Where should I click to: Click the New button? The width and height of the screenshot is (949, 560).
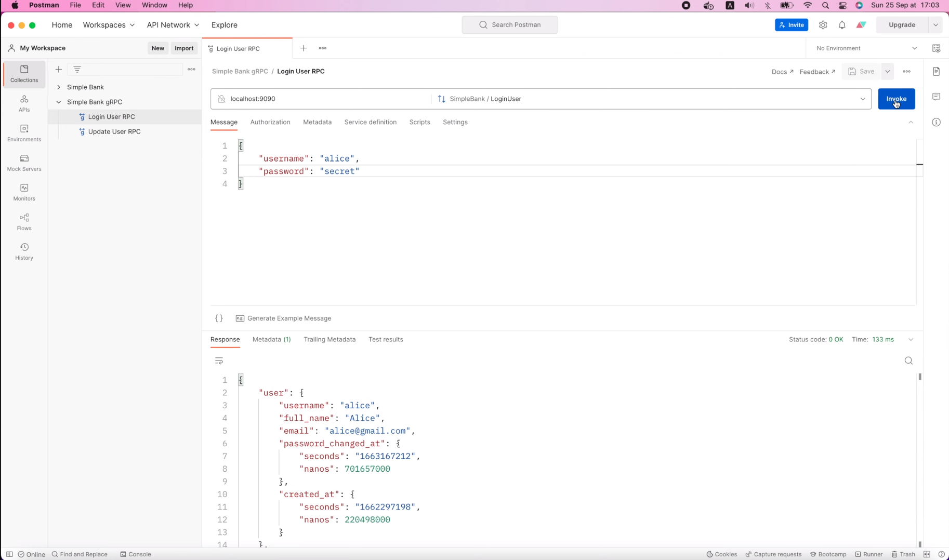[x=157, y=48]
